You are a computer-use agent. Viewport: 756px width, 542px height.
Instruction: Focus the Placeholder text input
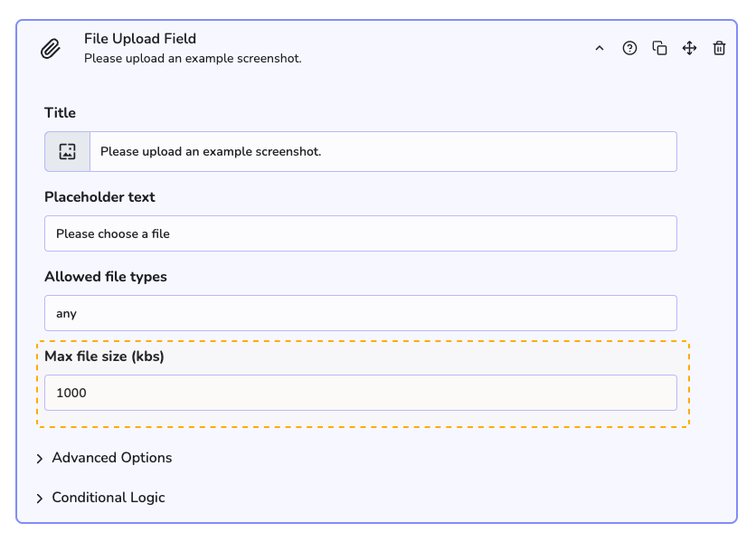click(x=360, y=233)
